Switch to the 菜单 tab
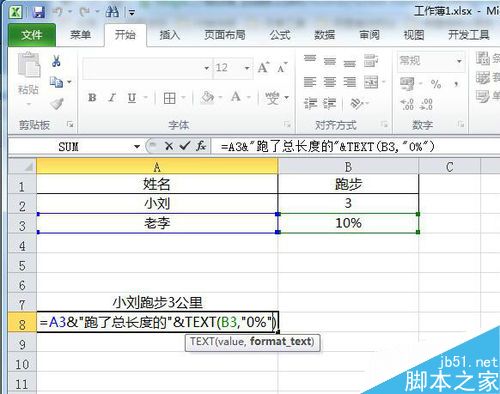This screenshot has width=500, height=394. pos(80,35)
